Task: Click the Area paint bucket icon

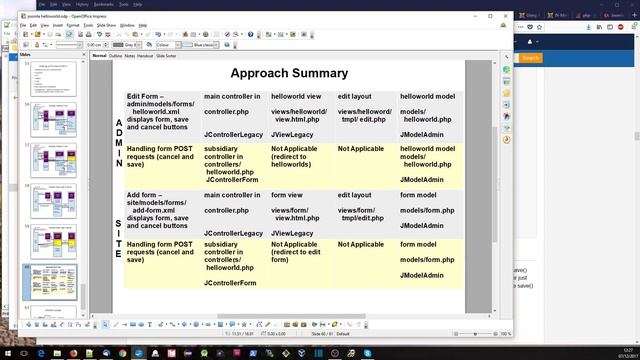Action: point(149,45)
